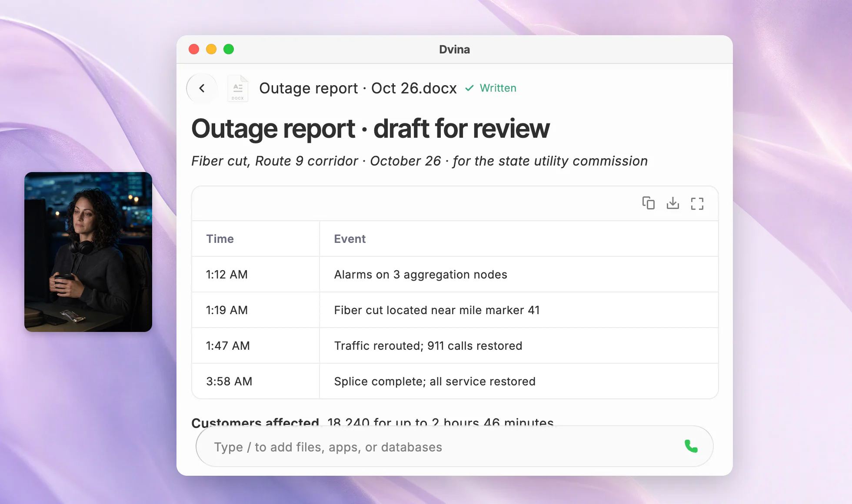The height and width of the screenshot is (504, 852).
Task: Click the heading Outage report · draft for review
Action: [370, 129]
